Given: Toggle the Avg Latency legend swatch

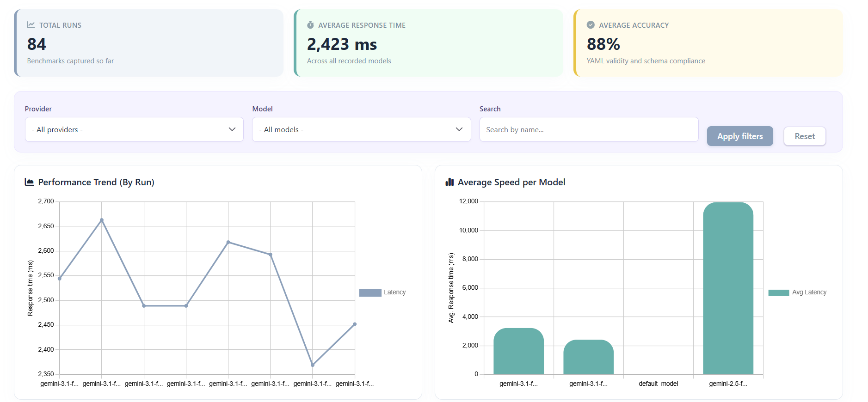Looking at the screenshot, I should coord(779,292).
